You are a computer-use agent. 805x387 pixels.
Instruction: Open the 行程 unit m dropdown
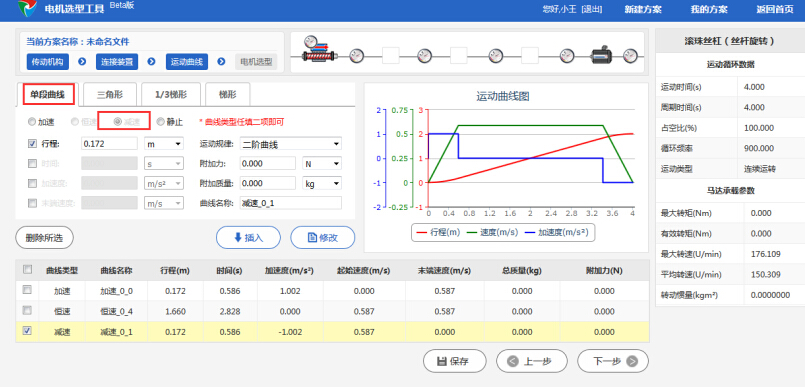click(164, 144)
